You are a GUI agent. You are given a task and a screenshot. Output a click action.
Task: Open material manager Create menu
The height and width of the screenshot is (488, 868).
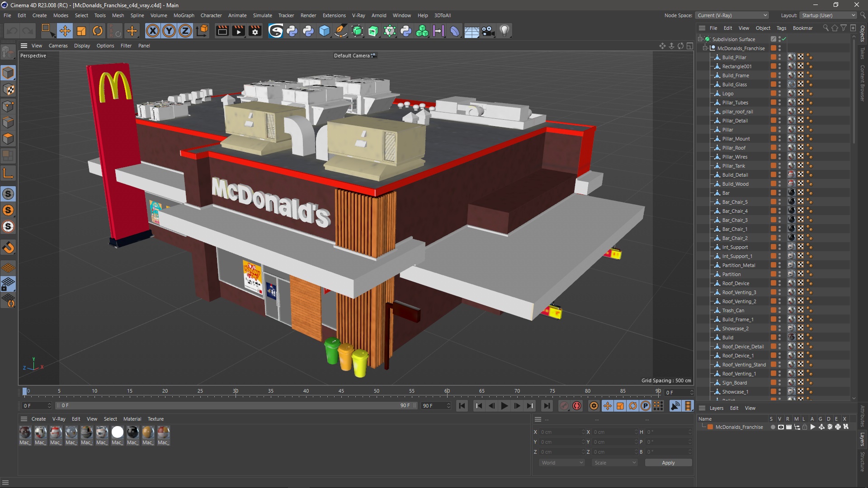point(38,419)
